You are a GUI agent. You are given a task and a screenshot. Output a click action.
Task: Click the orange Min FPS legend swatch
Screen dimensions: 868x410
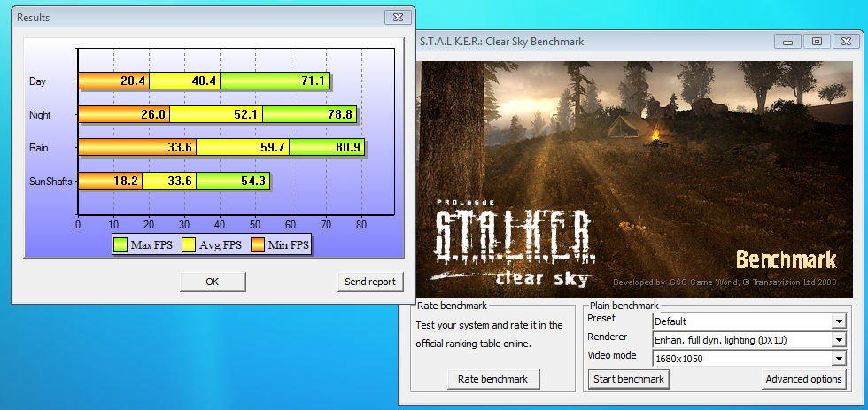pos(258,244)
